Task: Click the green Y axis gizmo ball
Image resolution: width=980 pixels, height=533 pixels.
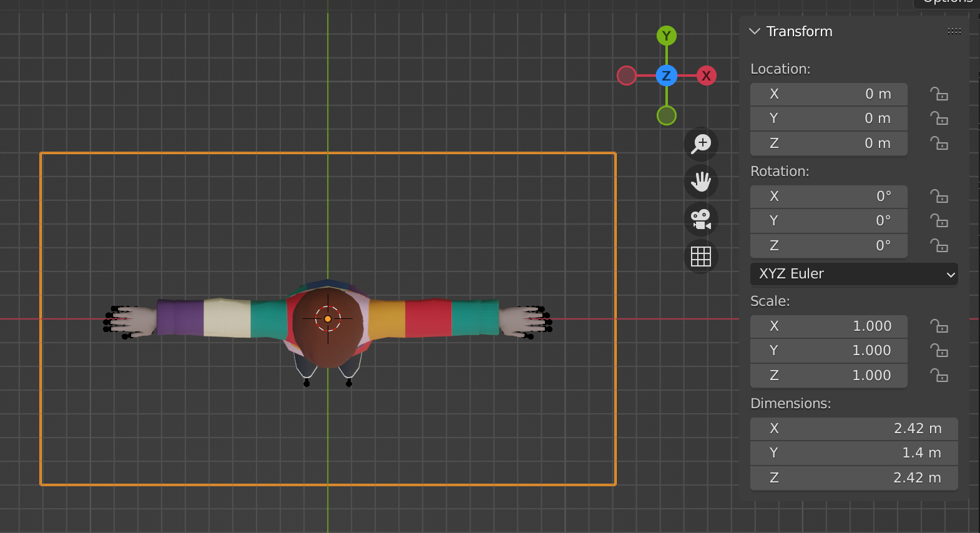Action: (667, 36)
